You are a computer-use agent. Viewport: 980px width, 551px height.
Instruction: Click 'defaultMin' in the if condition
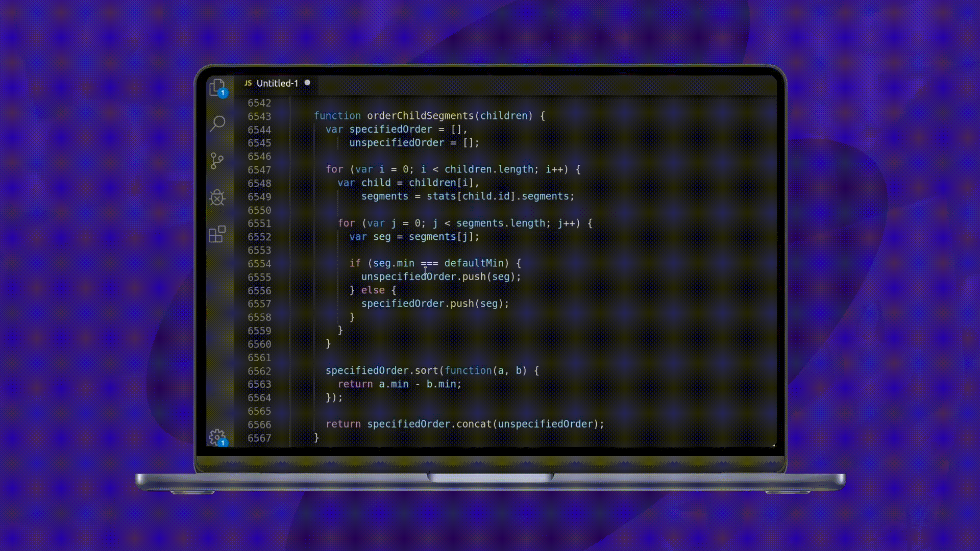coord(474,263)
